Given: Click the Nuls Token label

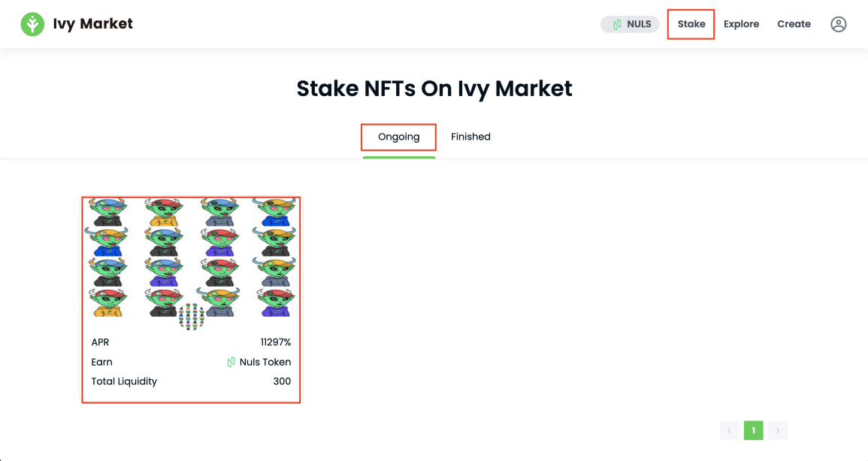Looking at the screenshot, I should [265, 362].
